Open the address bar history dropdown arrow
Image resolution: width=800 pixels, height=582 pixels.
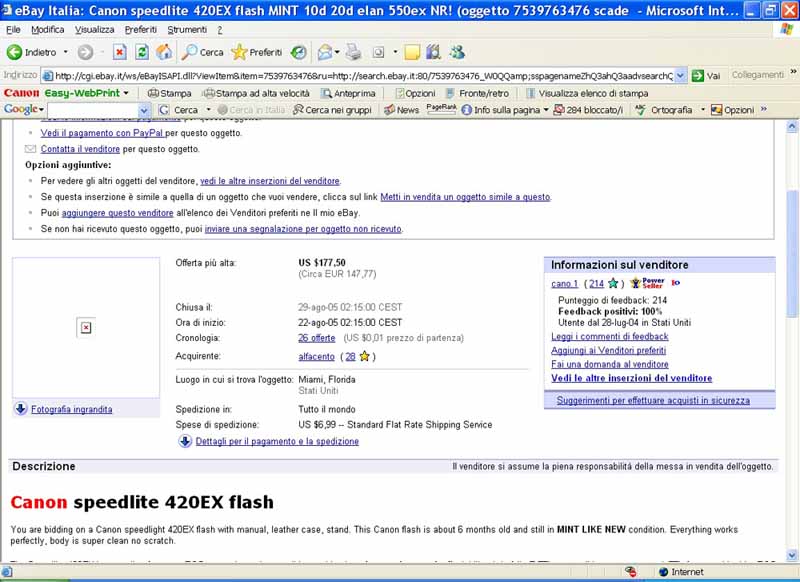tap(678, 74)
